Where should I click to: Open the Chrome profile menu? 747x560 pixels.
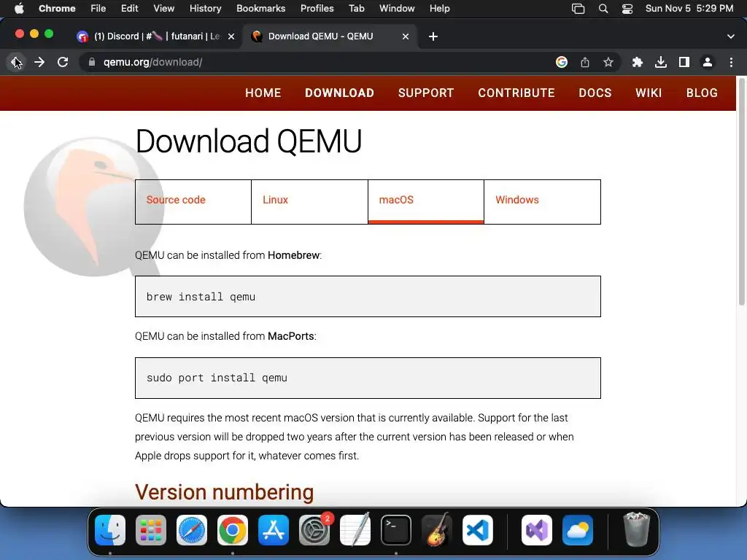[708, 62]
